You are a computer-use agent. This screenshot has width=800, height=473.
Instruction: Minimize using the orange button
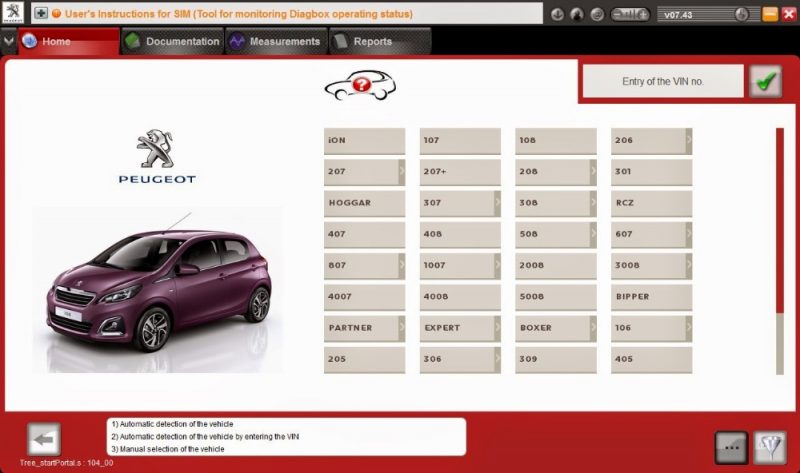click(770, 14)
